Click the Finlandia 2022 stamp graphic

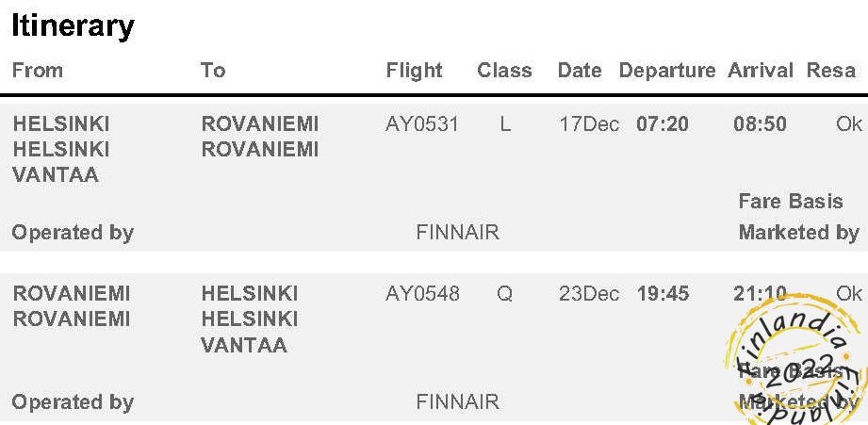point(796,359)
